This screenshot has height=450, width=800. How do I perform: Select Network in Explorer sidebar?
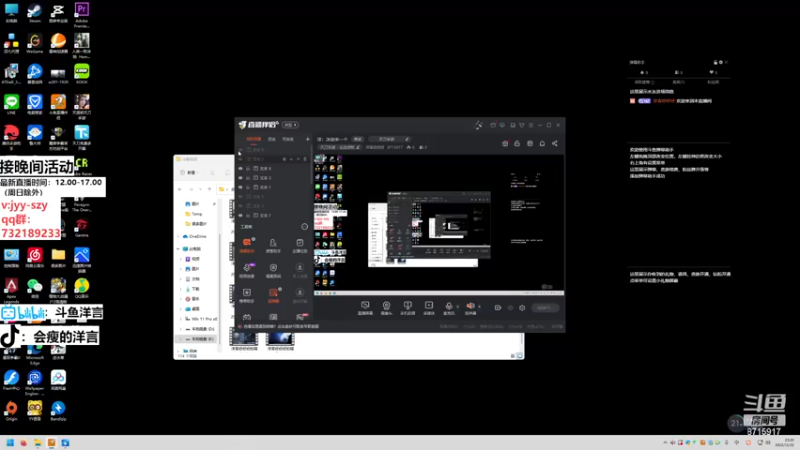190,351
